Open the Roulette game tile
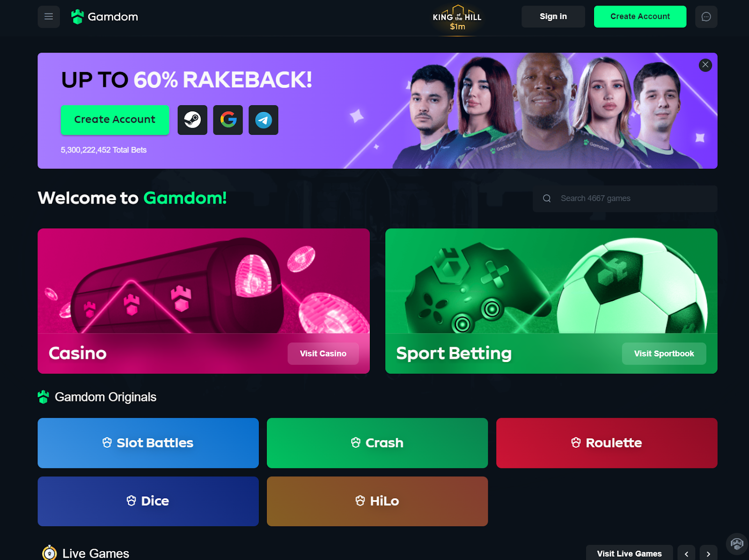Viewport: 749px width, 560px height. point(607,443)
